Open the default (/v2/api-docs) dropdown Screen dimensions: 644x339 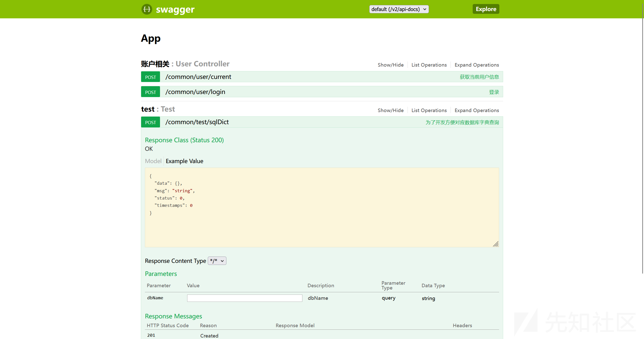399,9
